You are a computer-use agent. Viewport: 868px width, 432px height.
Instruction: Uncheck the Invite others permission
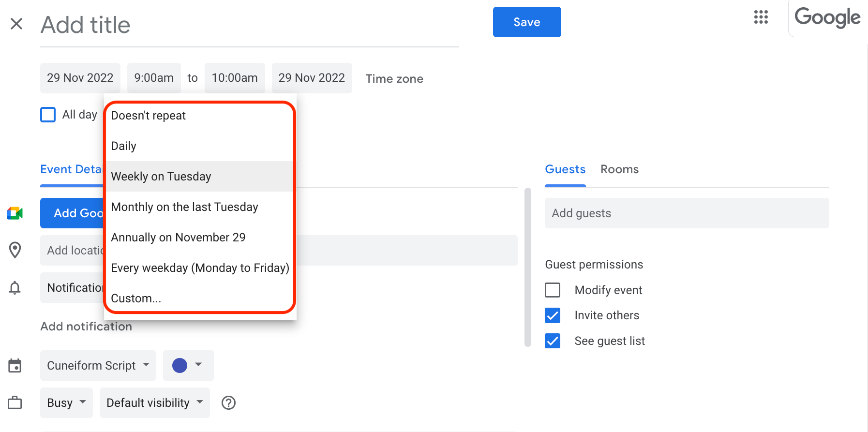553,315
